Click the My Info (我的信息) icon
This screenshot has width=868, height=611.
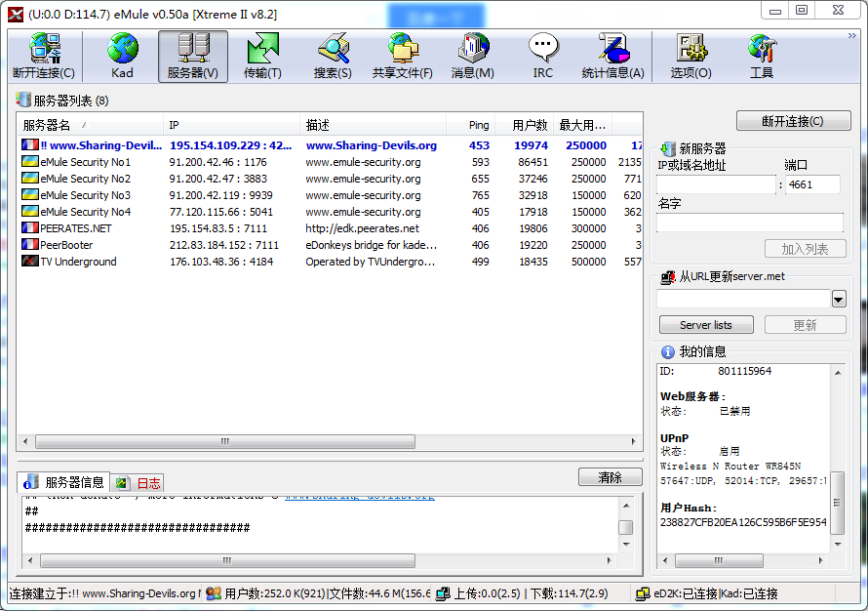[x=668, y=351]
